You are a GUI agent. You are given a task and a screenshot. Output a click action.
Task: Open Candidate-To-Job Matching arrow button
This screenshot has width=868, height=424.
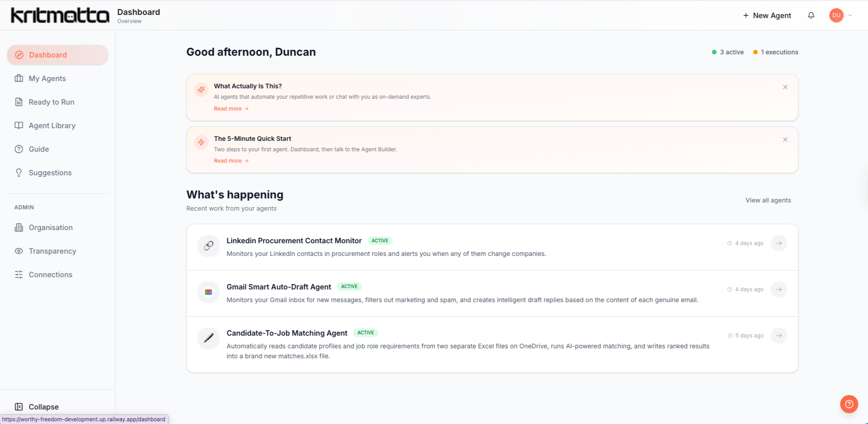[779, 336]
